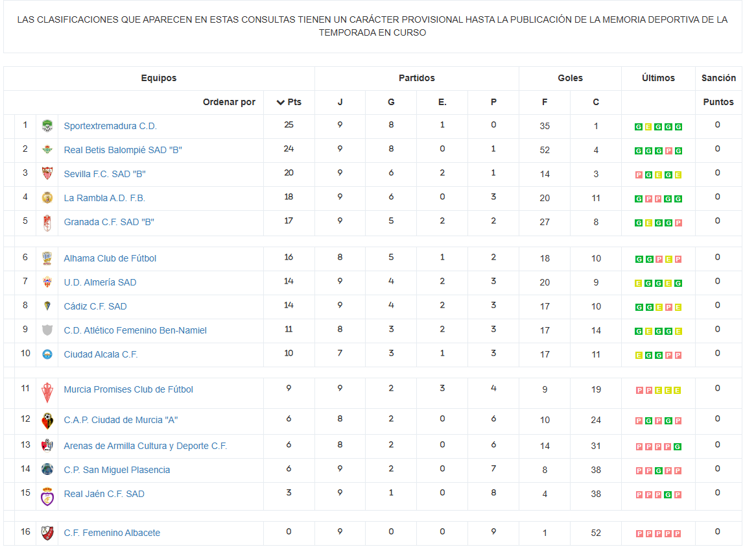
Task: Click the Sportextremadura C.D. team crest
Action: tap(47, 126)
